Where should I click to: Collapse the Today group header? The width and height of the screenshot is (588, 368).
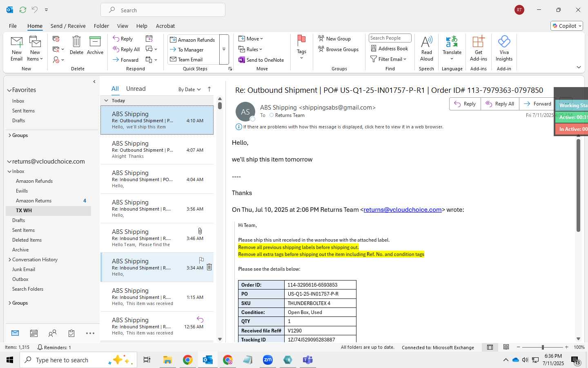coord(106,100)
